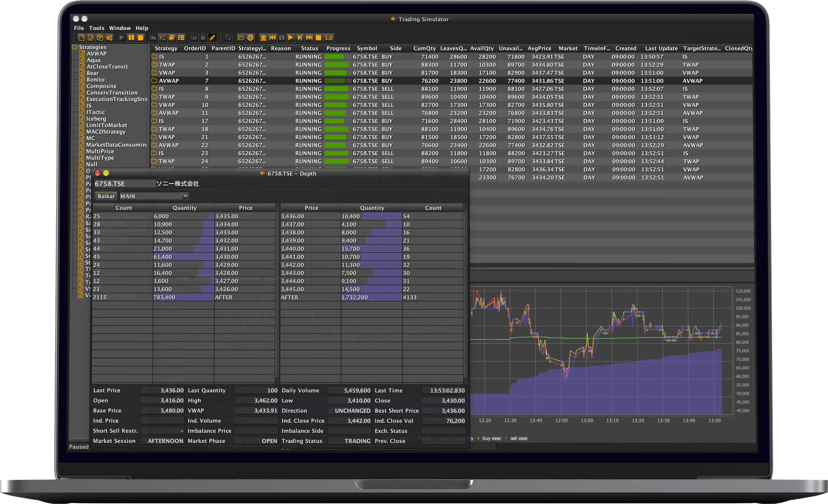Click the Progress column header
This screenshot has width=828, height=504.
338,48
